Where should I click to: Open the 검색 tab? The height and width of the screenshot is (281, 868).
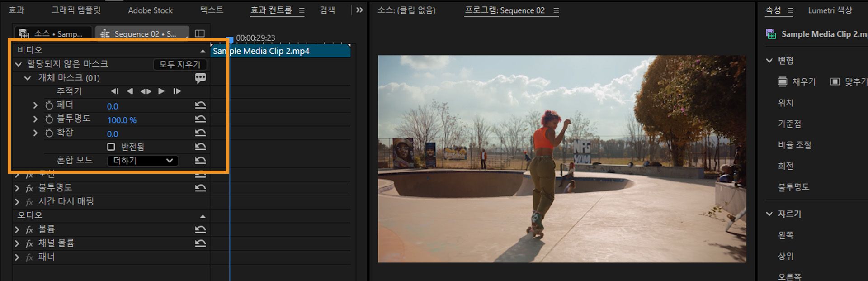click(327, 10)
